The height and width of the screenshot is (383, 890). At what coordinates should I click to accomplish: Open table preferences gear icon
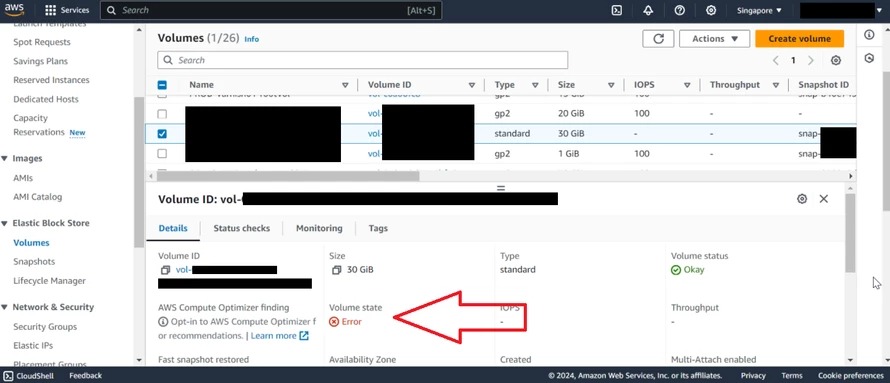(836, 61)
